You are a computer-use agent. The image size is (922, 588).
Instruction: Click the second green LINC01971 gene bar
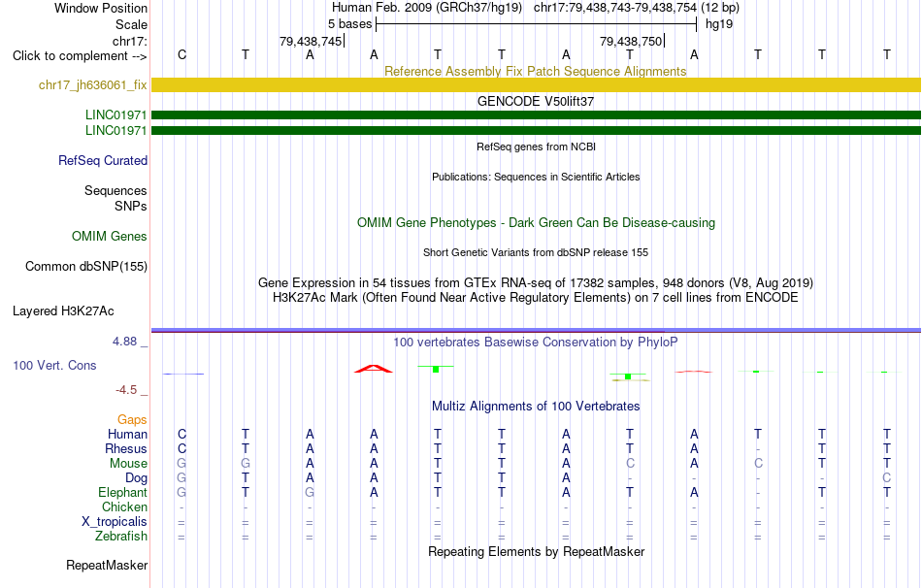[536, 130]
